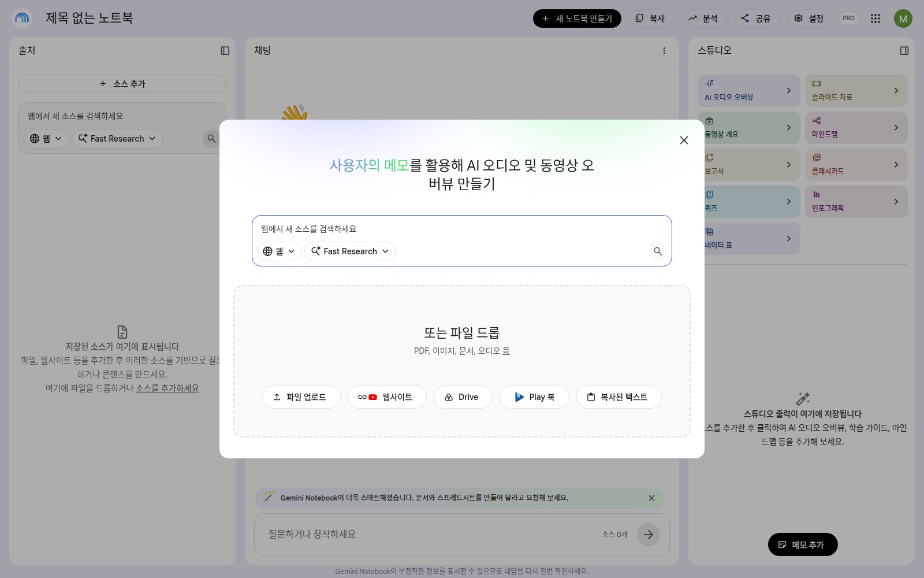Open AI 오디오 오버뷰 card
Image resolution: width=924 pixels, height=578 pixels.
[749, 91]
